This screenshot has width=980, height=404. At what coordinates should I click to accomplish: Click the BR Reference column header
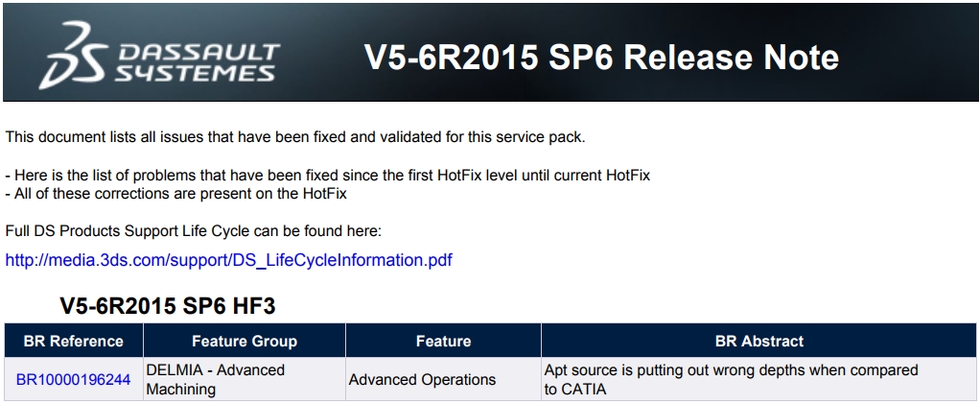74,341
